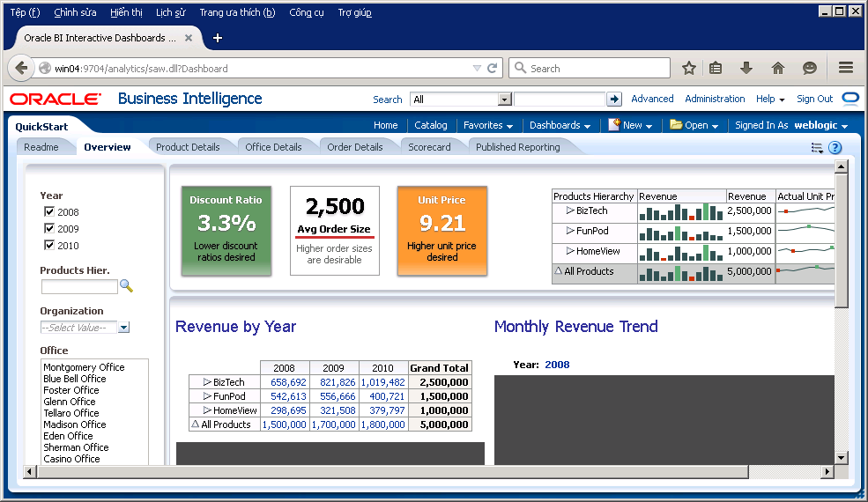Viewport: 868px width, 502px height.
Task: Switch to the Office Details tab
Action: (x=273, y=147)
